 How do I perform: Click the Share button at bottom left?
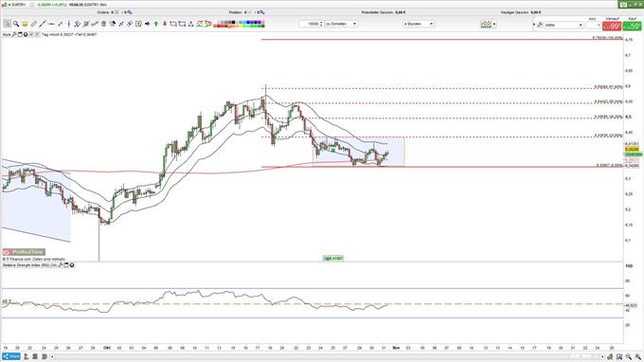click(x=11, y=356)
